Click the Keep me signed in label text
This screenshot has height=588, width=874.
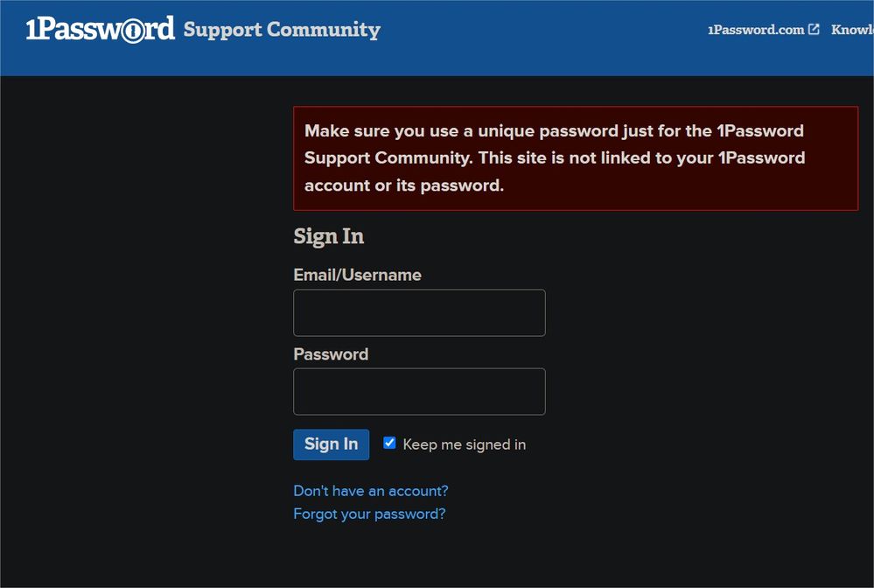pos(465,444)
